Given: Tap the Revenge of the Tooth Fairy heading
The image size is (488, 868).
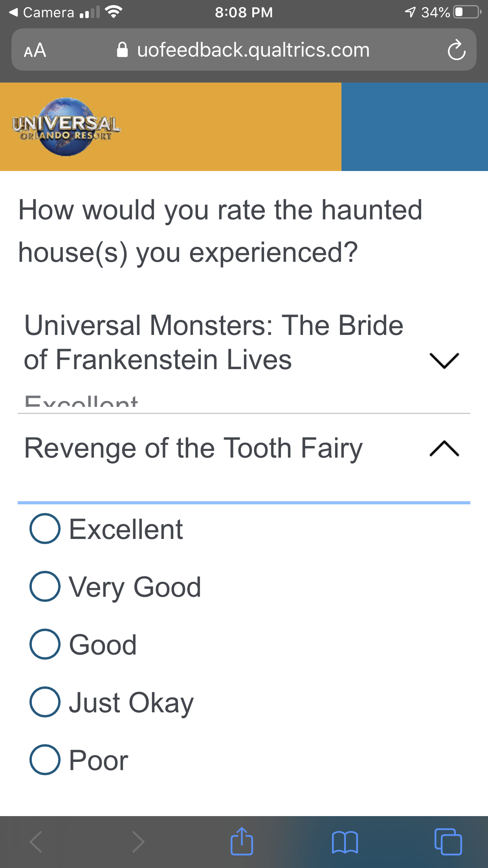Looking at the screenshot, I should pyautogui.click(x=193, y=449).
